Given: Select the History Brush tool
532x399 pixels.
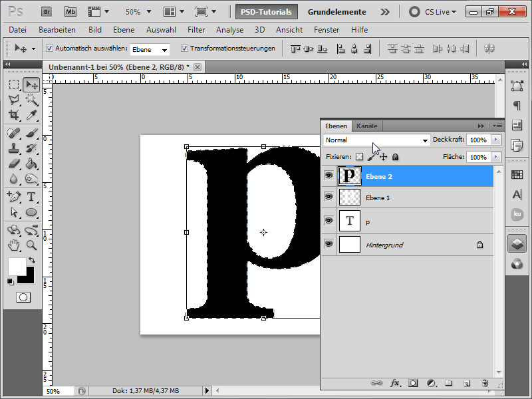Looking at the screenshot, I should pyautogui.click(x=31, y=148).
